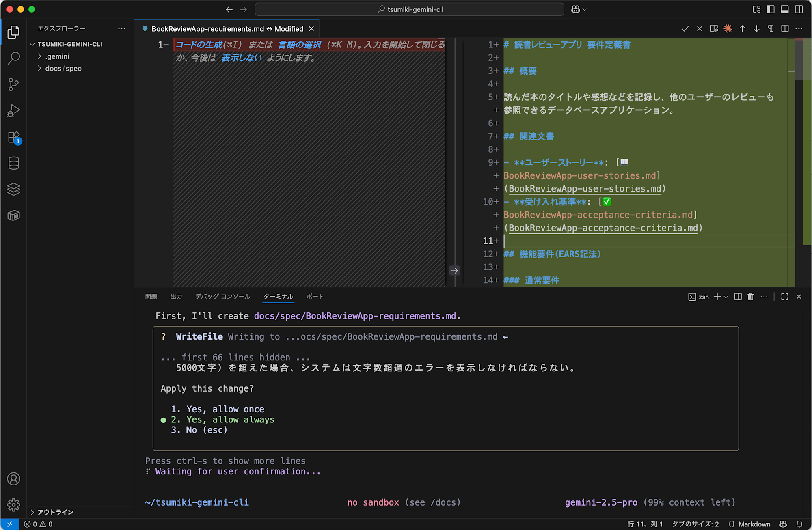
Task: Kill the terminal with trash icon
Action: click(751, 297)
